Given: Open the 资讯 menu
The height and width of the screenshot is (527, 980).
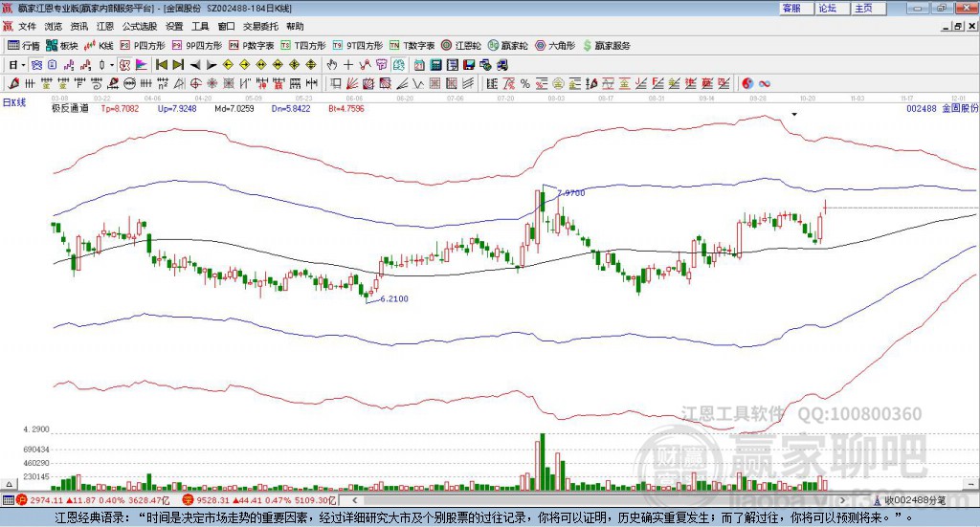Looking at the screenshot, I should point(78,26).
